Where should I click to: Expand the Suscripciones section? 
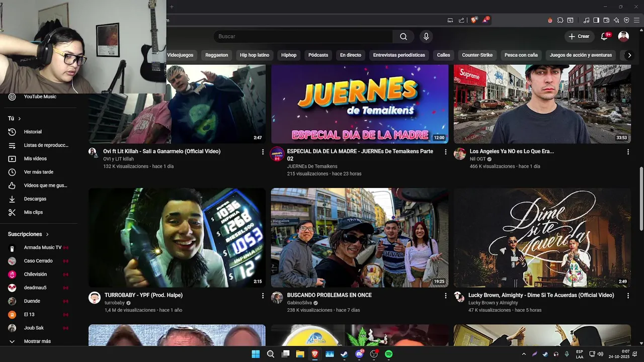pyautogui.click(x=29, y=234)
